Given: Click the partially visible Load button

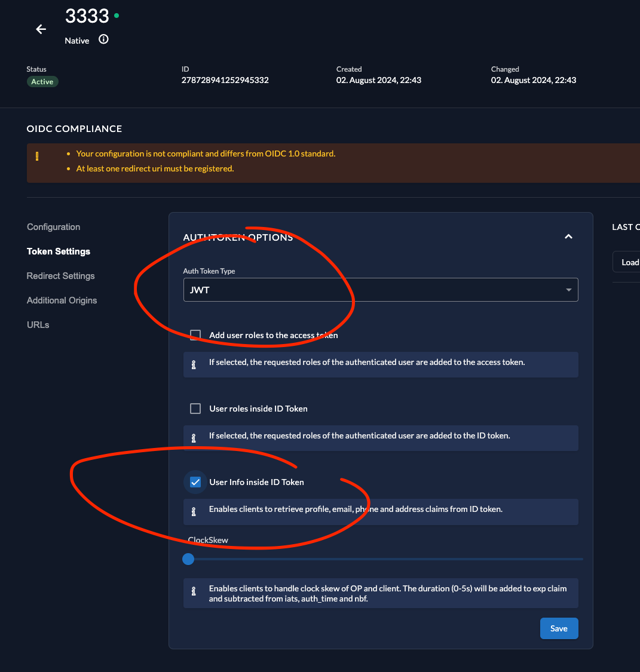Looking at the screenshot, I should 627,262.
